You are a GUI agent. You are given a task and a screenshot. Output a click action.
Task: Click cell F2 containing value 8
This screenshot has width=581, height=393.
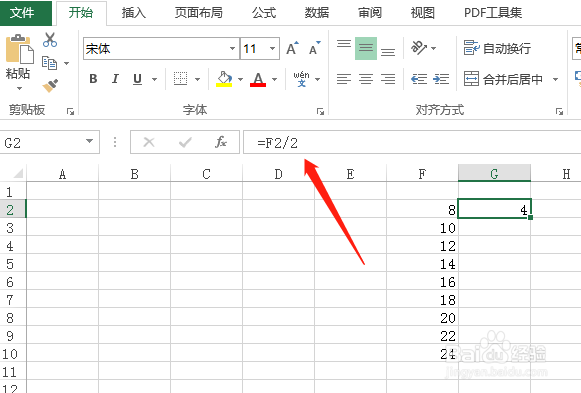pos(422,210)
